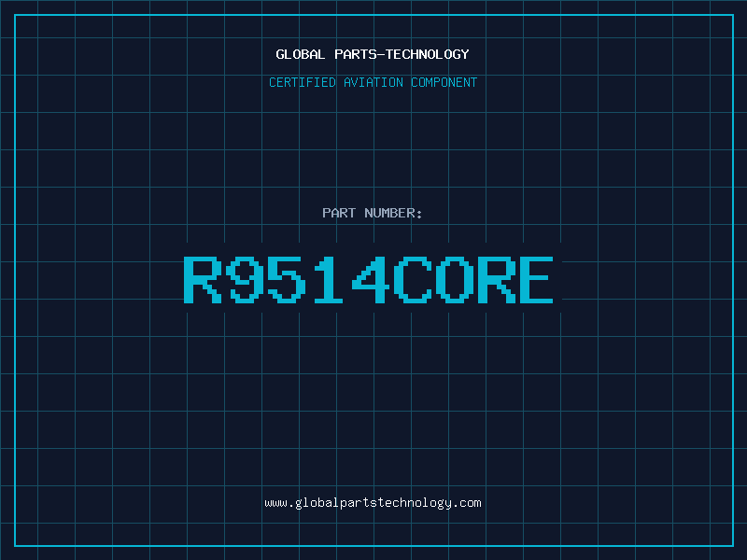Select the CERTIFIED AVIATION COMPONENT subtitle
This screenshot has width=747, height=560.
[373, 82]
